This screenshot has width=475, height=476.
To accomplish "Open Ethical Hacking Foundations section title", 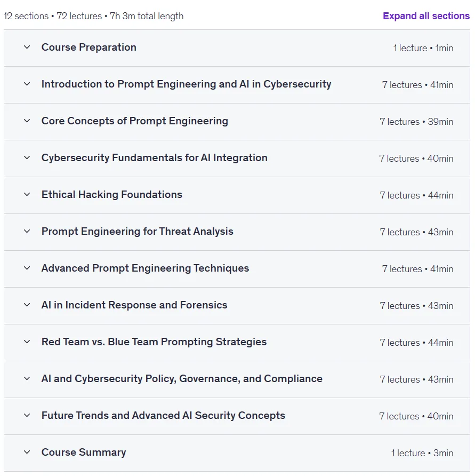I will pyautogui.click(x=111, y=194).
